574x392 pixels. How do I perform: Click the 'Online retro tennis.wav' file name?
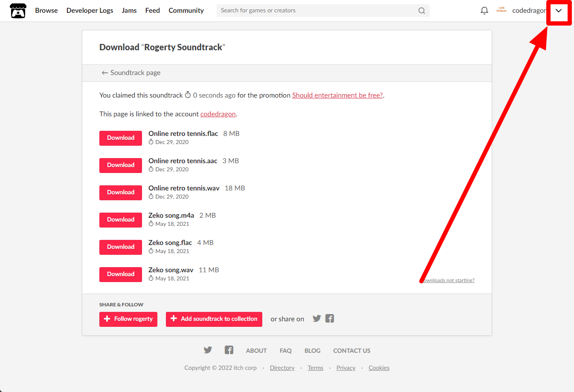184,188
